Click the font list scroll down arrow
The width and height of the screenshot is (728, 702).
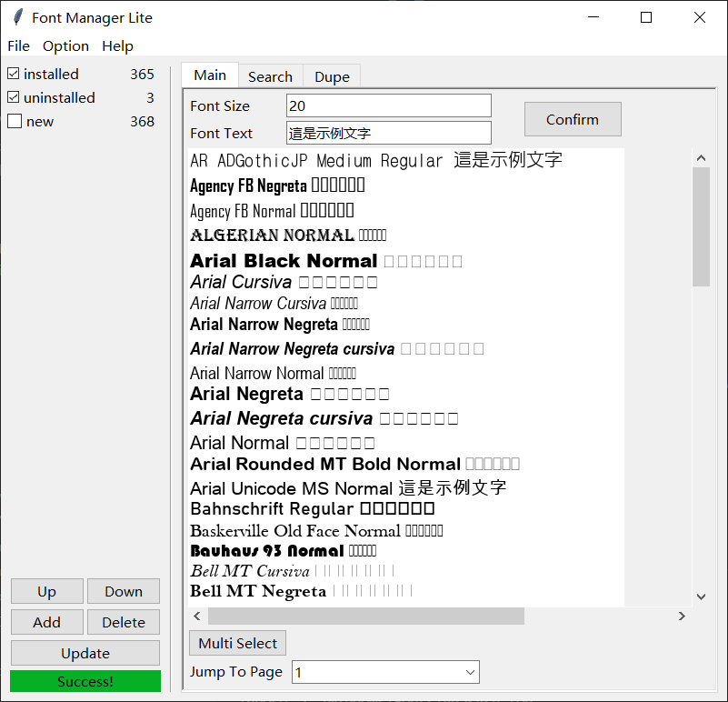pyautogui.click(x=701, y=597)
